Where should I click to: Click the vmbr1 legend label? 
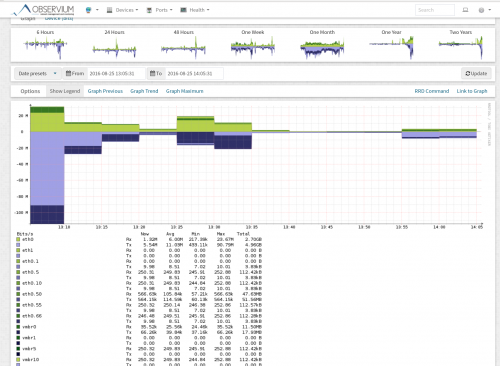pos(29,338)
